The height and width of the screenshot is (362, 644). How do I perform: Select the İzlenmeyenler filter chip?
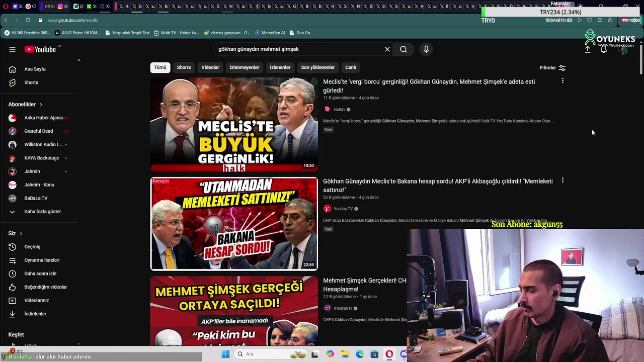point(245,67)
